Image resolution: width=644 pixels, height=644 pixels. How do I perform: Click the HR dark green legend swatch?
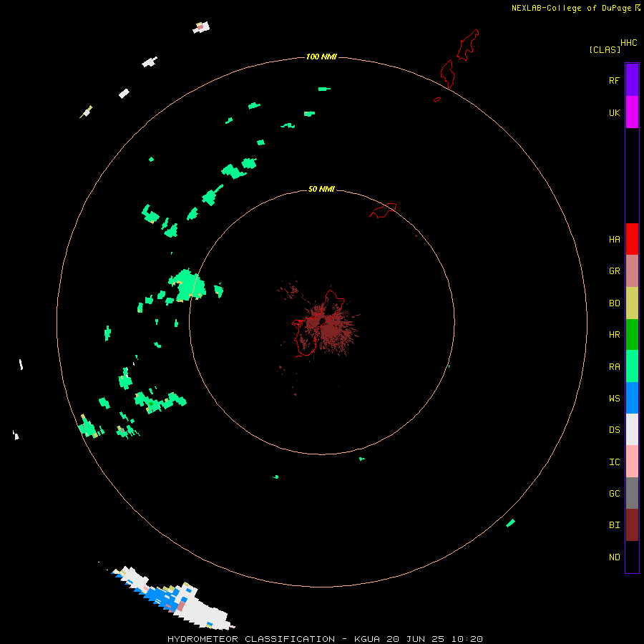(x=632, y=335)
